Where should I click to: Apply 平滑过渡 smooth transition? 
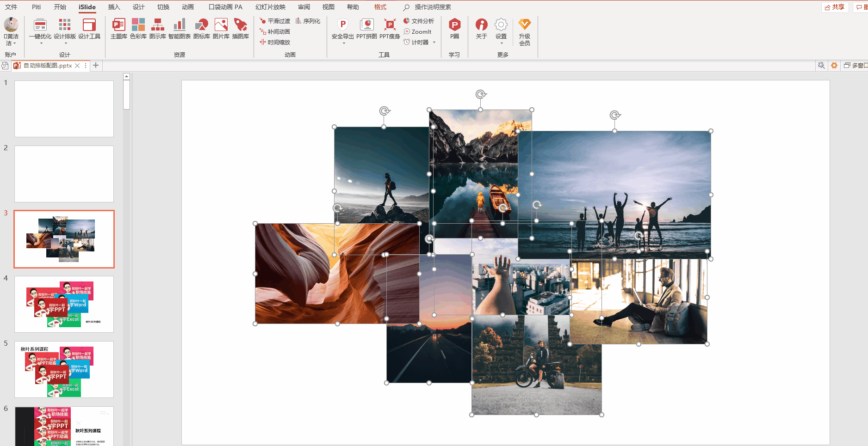click(275, 21)
